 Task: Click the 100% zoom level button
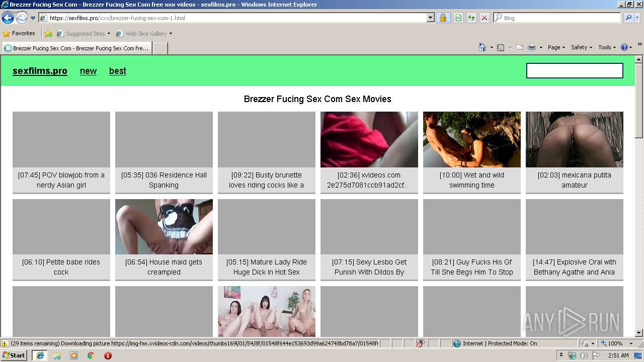click(x=611, y=343)
